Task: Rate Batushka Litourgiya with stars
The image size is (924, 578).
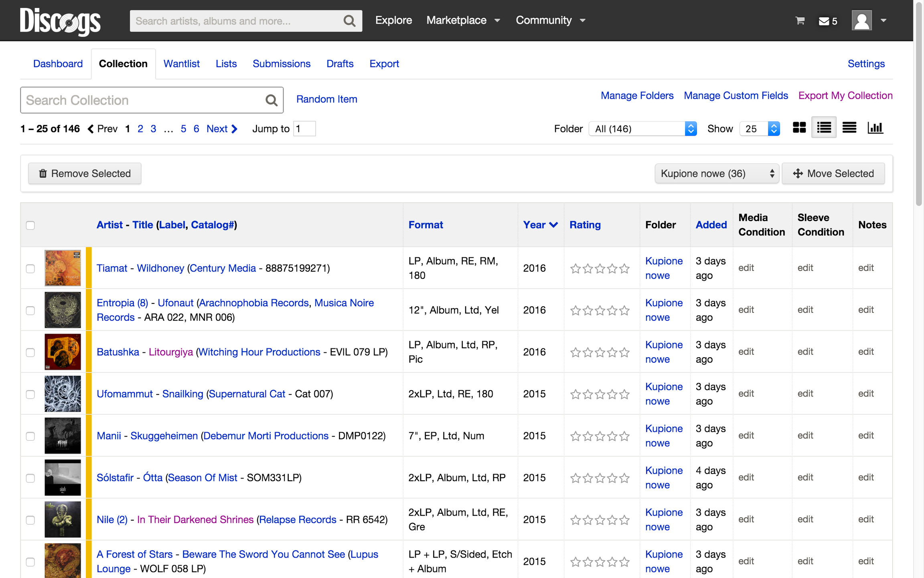Action: (x=600, y=352)
